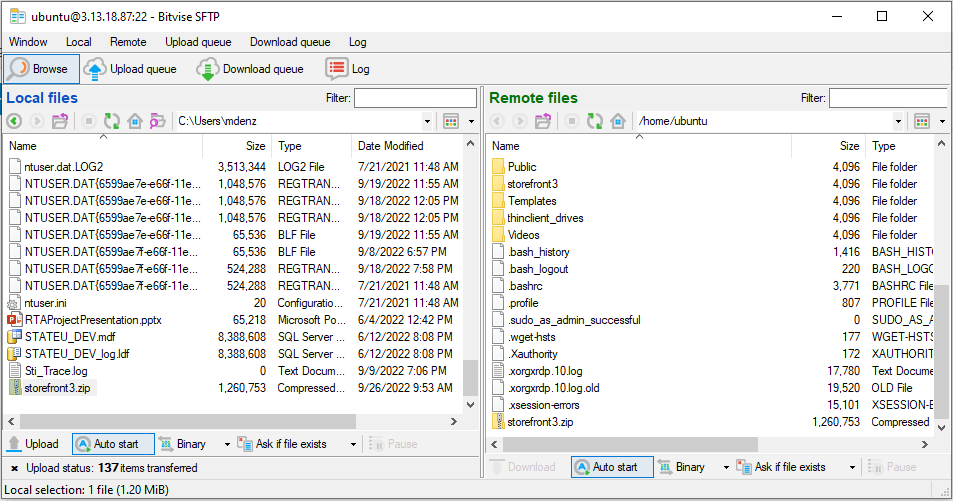The height and width of the screenshot is (501, 953).
Task: Click the remote files horizontal scrollbar
Action: [x=630, y=444]
